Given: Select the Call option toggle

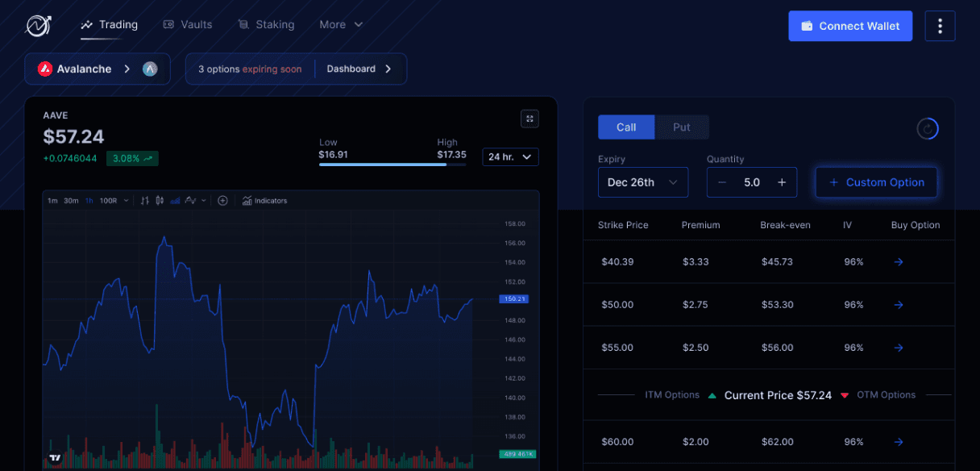Looking at the screenshot, I should click(x=626, y=127).
